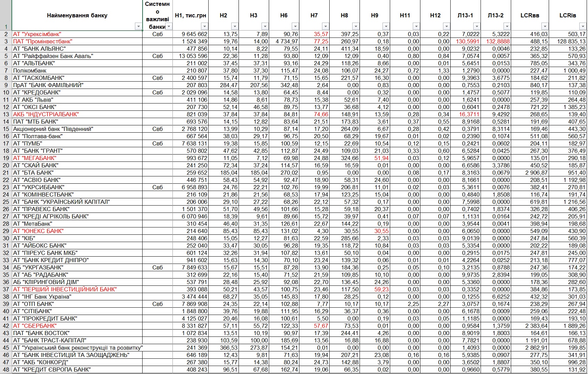The image size is (588, 374).
Task: Open filter dropdown for Найменування банку column
Action: point(138,27)
